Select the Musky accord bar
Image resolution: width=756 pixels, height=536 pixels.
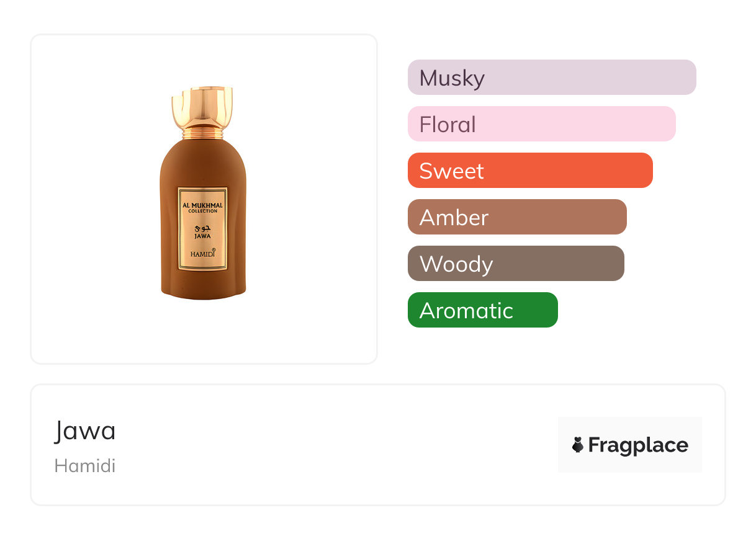(552, 78)
